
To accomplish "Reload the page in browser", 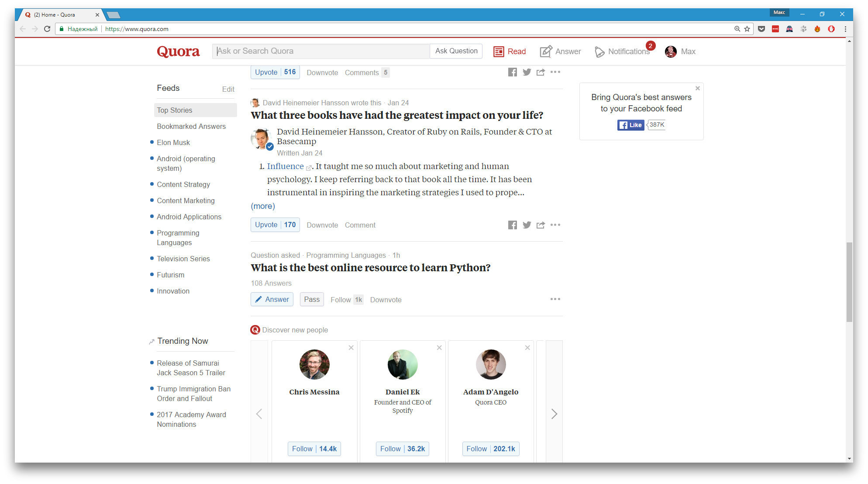I will [x=47, y=29].
